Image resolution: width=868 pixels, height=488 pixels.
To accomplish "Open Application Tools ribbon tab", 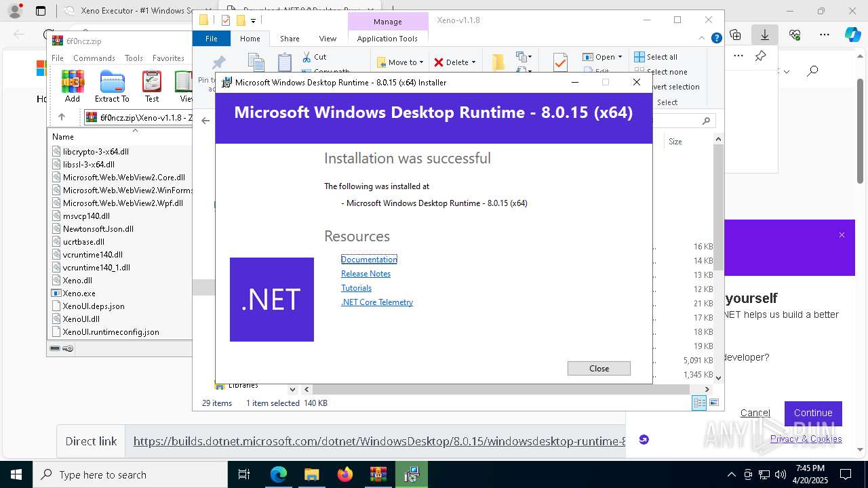I will tap(387, 39).
